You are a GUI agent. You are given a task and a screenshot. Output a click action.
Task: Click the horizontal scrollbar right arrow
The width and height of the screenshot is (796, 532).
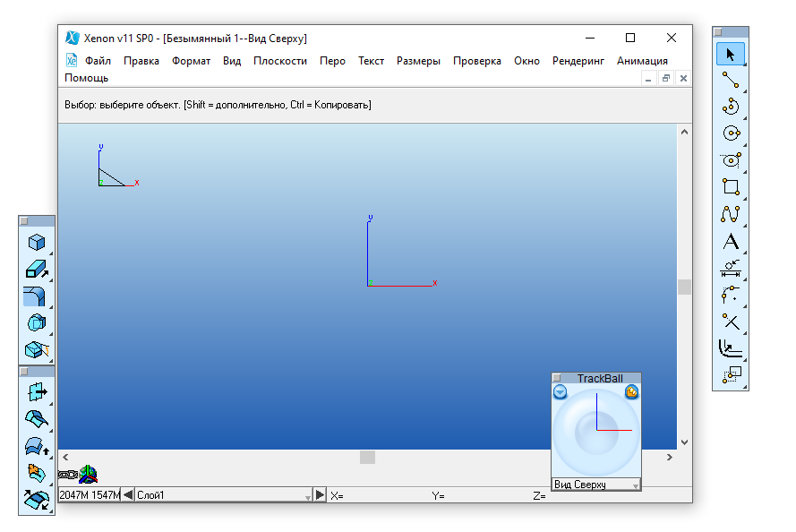pyautogui.click(x=669, y=458)
